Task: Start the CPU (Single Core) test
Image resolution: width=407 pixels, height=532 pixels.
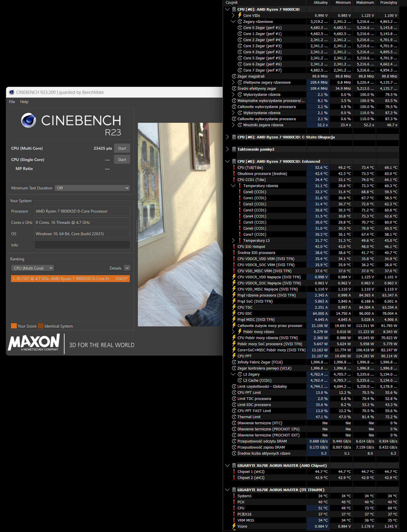Action: [x=122, y=160]
